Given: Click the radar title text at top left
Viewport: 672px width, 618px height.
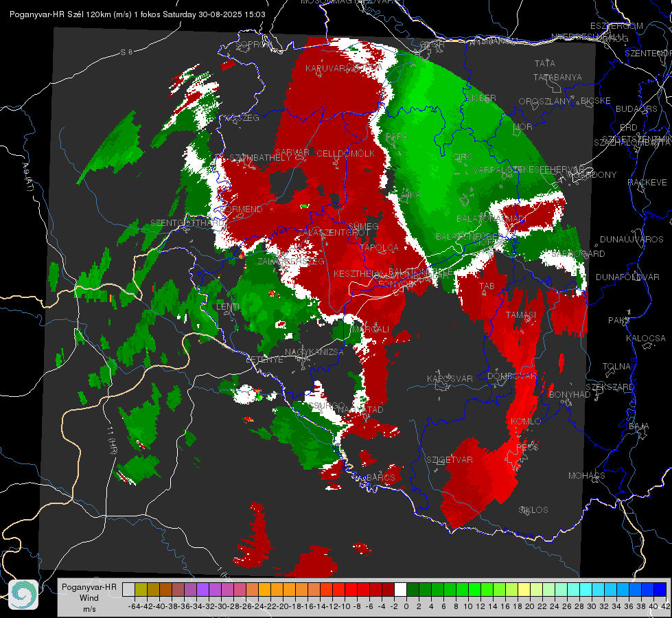Looking at the screenshot, I should pyautogui.click(x=137, y=14).
